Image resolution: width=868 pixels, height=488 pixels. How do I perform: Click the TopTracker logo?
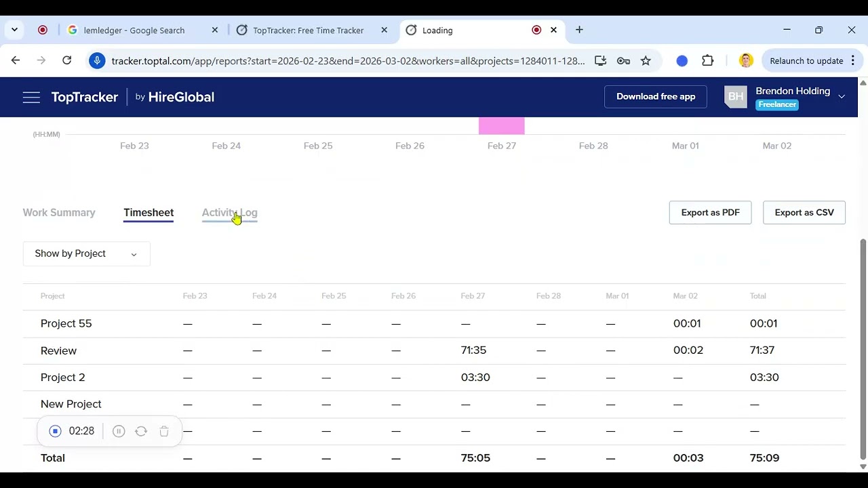(85, 97)
